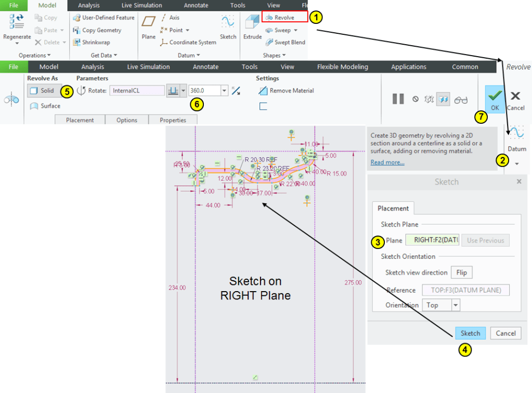The width and height of the screenshot is (532, 393).
Task: Expand the Orientation dropdown set to Top
Action: pos(456,305)
